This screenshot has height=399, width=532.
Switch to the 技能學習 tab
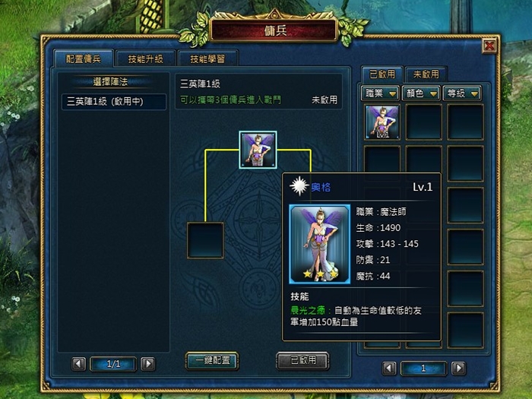click(x=207, y=59)
